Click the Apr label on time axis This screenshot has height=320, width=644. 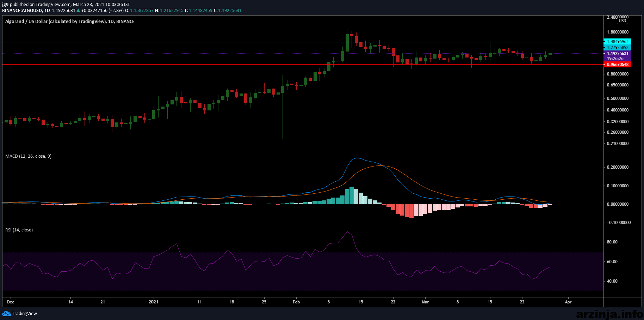pyautogui.click(x=568, y=302)
